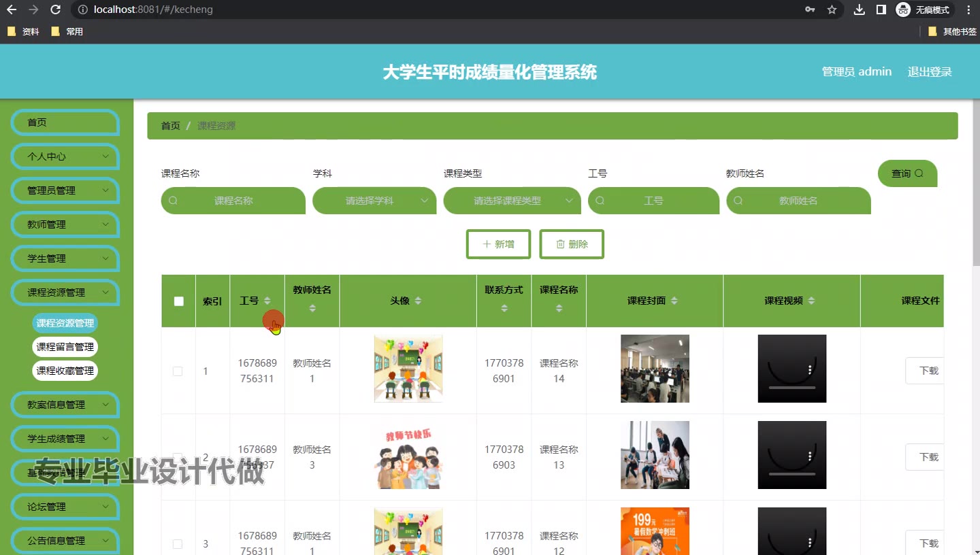
Task: Expand 个人中心 sidebar menu
Action: tap(65, 156)
